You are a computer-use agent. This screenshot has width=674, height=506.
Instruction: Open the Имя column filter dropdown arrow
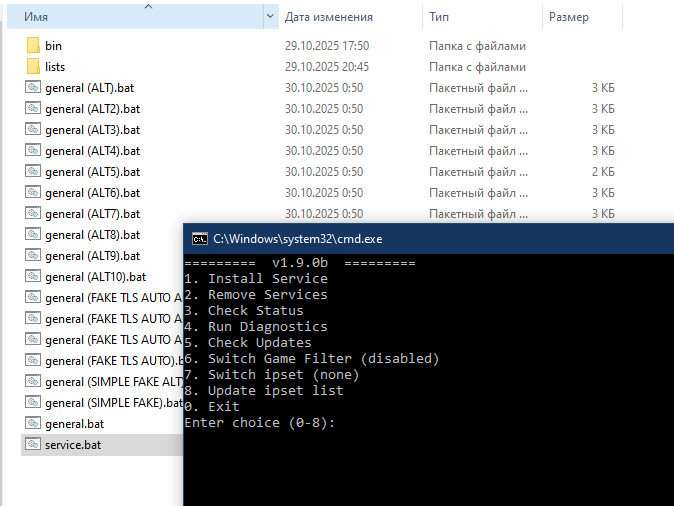coord(270,17)
